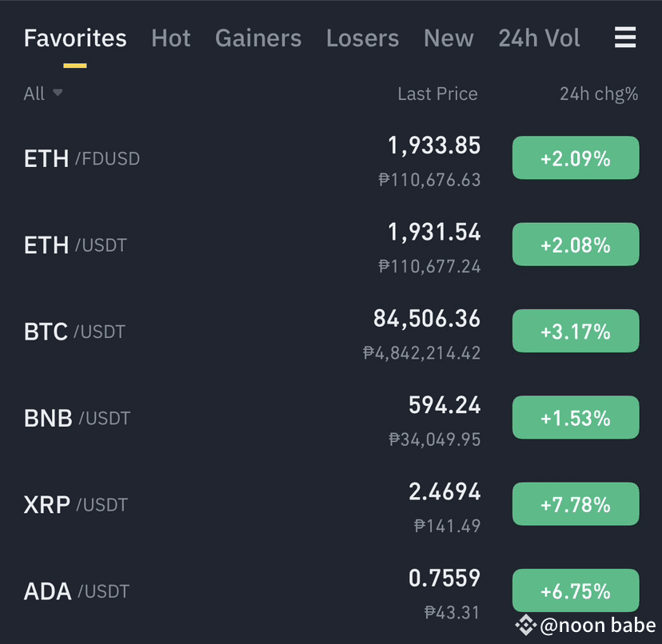Open the BNB/USDT trading pair
This screenshot has height=644, width=662.
[331, 418]
